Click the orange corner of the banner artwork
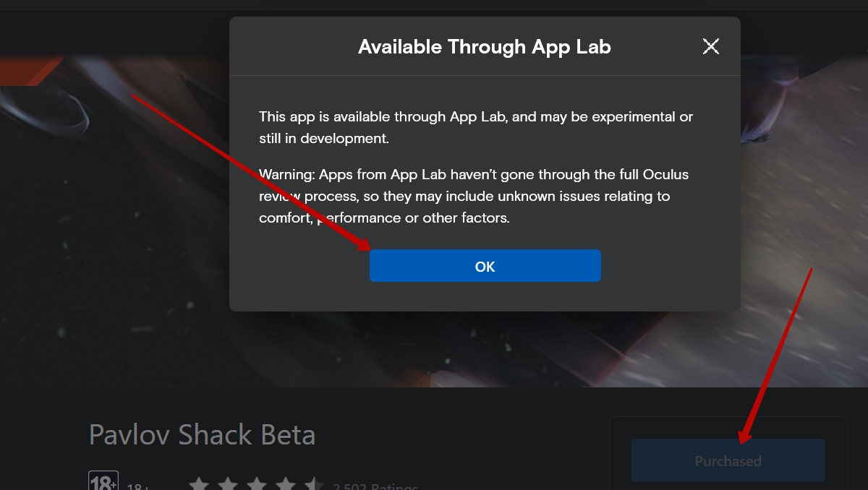This screenshot has height=490, width=868. coord(29,70)
